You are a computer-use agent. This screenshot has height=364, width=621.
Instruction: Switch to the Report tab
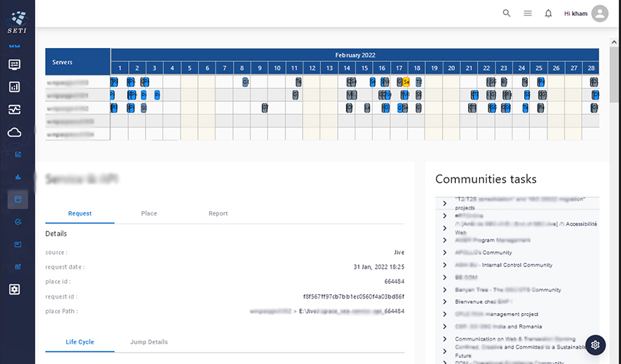[218, 213]
